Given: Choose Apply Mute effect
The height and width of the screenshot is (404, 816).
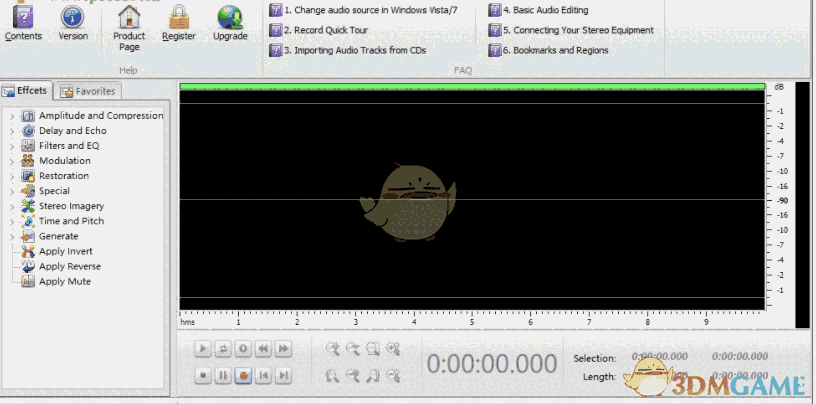Looking at the screenshot, I should coord(65,282).
